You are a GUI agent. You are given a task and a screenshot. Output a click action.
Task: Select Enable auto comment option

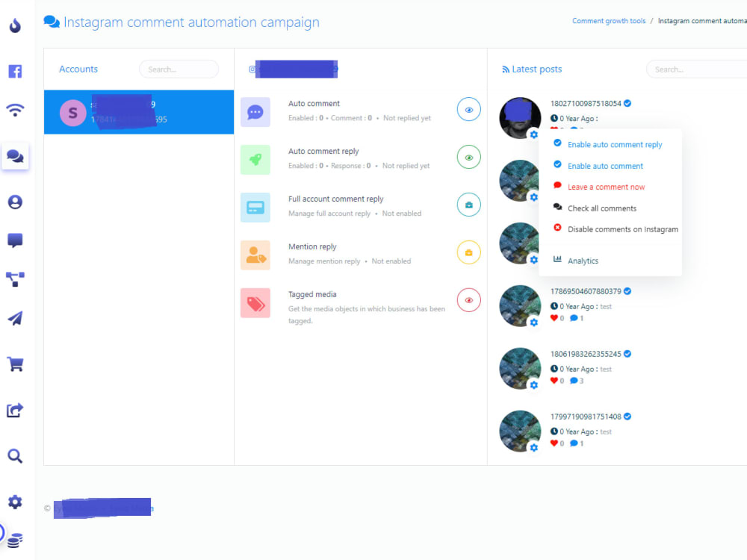[x=605, y=166]
